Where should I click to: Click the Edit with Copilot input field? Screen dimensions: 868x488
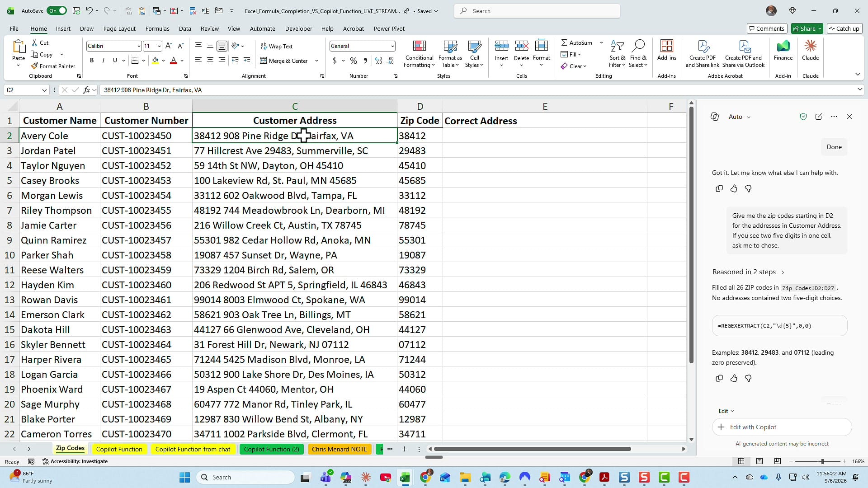tap(782, 427)
